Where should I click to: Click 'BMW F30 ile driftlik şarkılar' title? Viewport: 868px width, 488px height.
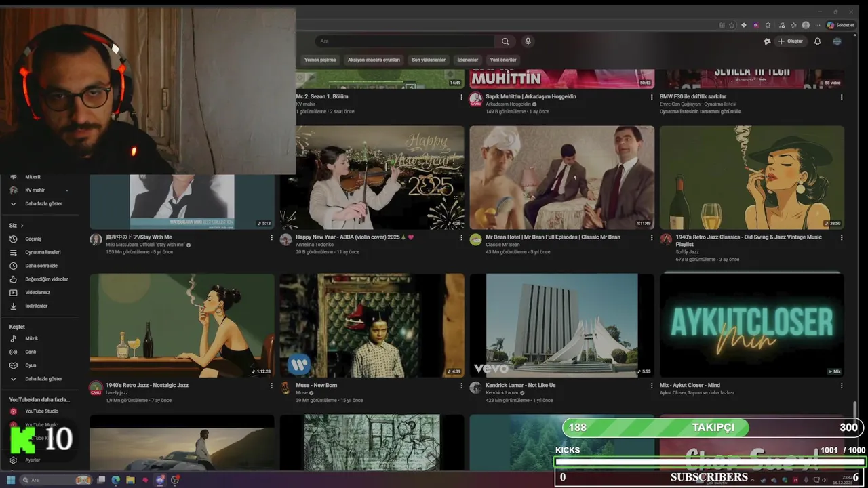[x=692, y=97]
